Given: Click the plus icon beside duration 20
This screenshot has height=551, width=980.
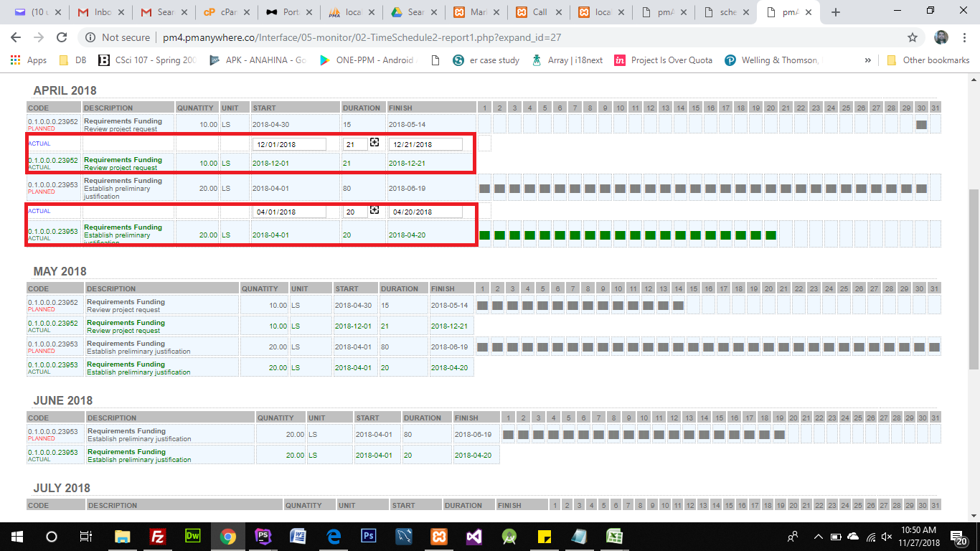Looking at the screenshot, I should tap(374, 210).
